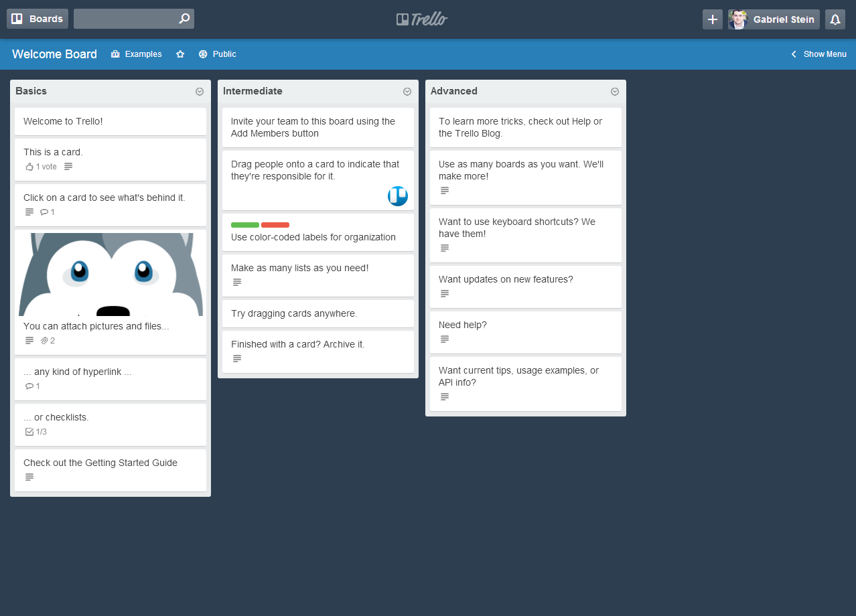Click description icon on 'This is a card'
This screenshot has height=616, width=856.
[68, 167]
